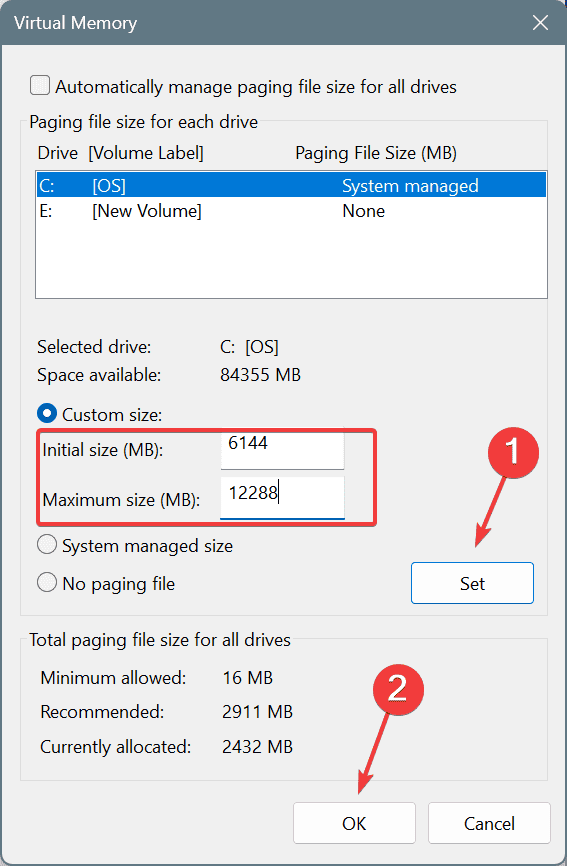Image resolution: width=567 pixels, height=866 pixels.
Task: Click Cancel to discard changes
Action: point(489,823)
